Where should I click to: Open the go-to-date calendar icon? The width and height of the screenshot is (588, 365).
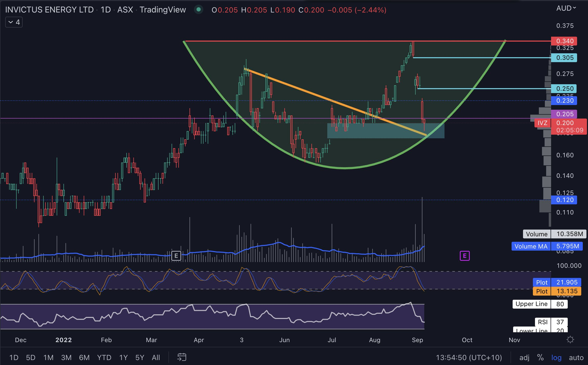(x=182, y=357)
